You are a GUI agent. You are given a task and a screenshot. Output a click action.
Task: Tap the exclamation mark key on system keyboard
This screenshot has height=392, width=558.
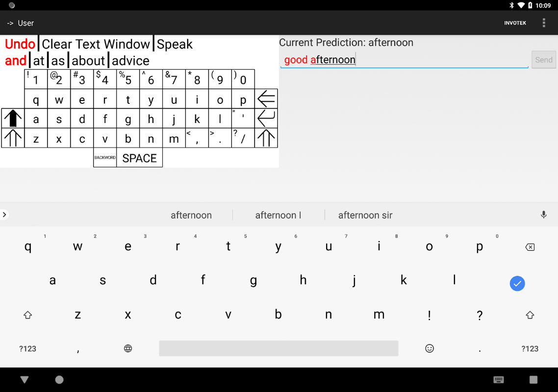point(429,315)
